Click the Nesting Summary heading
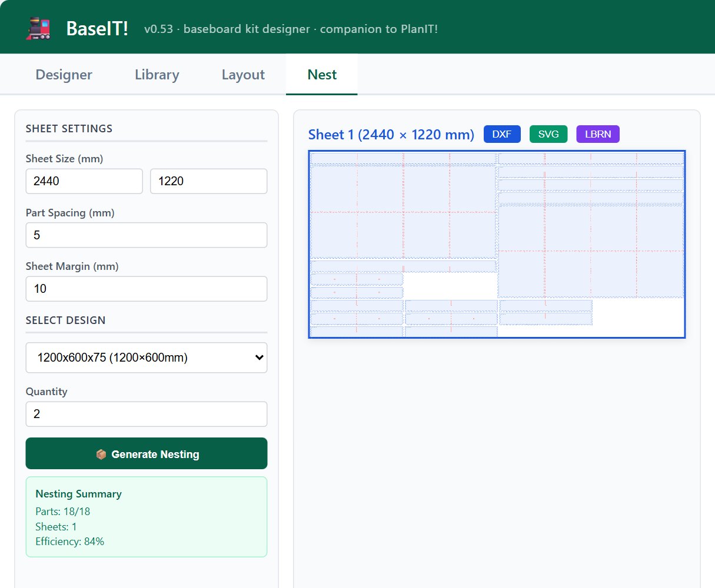 pos(78,494)
